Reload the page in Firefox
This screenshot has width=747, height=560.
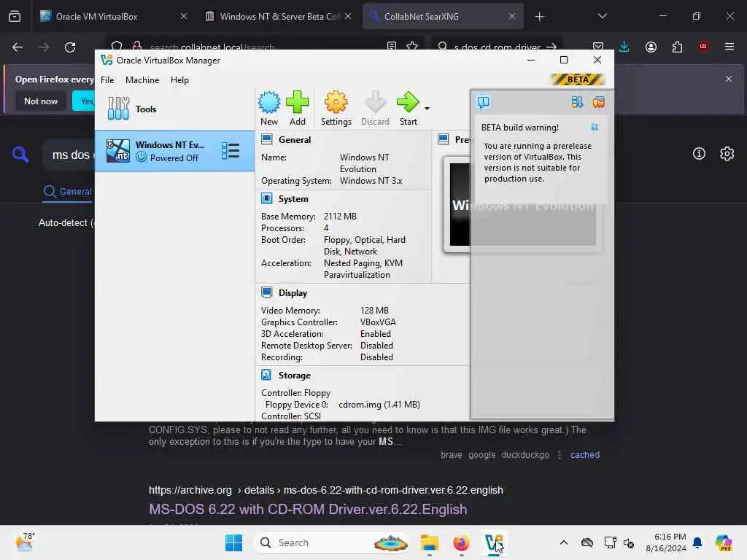[70, 47]
